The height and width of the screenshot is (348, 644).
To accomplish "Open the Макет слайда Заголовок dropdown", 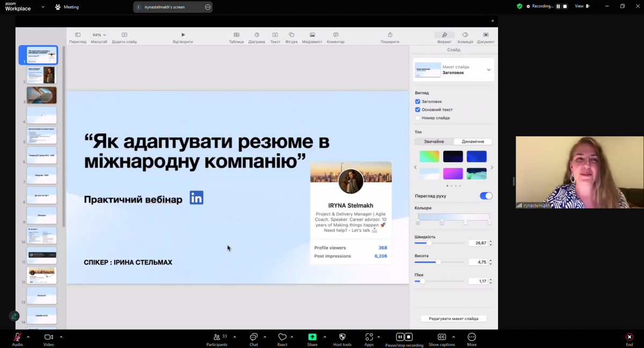I will point(488,70).
